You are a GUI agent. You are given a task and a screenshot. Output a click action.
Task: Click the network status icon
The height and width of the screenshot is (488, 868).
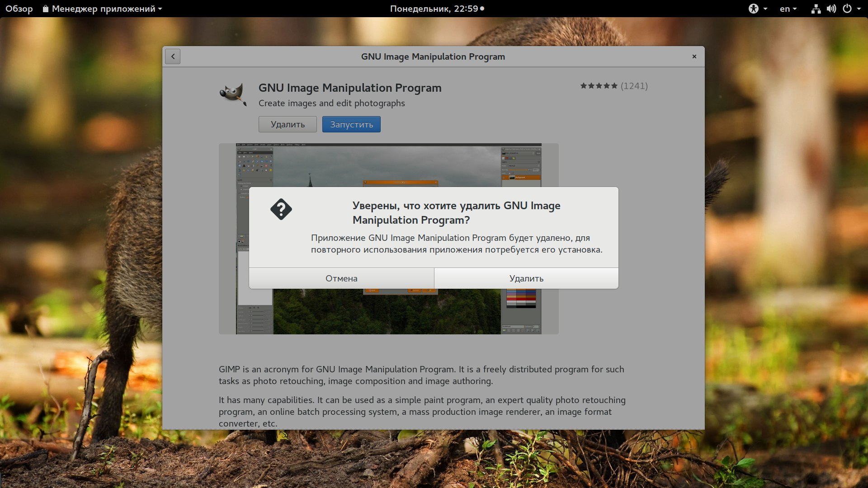coord(816,9)
